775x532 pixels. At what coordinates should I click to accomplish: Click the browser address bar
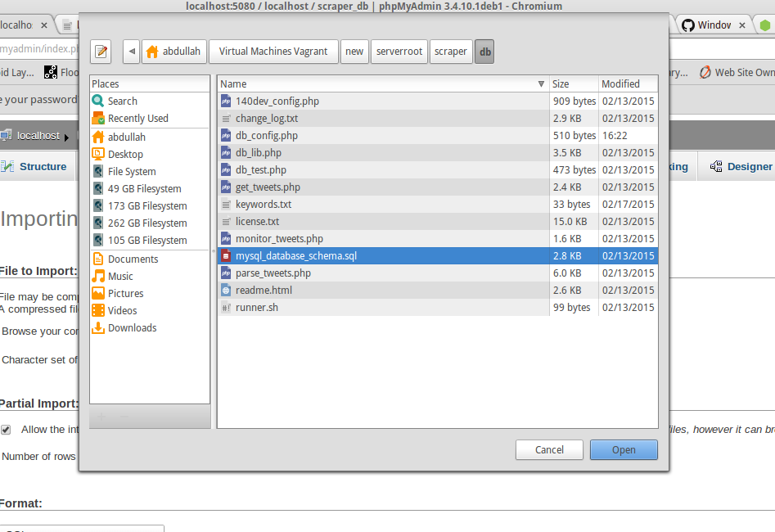(39, 49)
